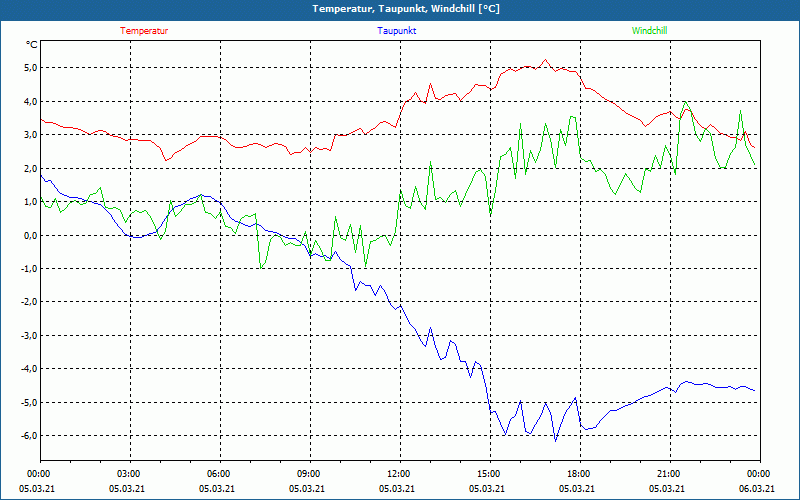The width and height of the screenshot is (800, 500).
Task: Click the 1,0 y-axis value
Action: point(30,202)
